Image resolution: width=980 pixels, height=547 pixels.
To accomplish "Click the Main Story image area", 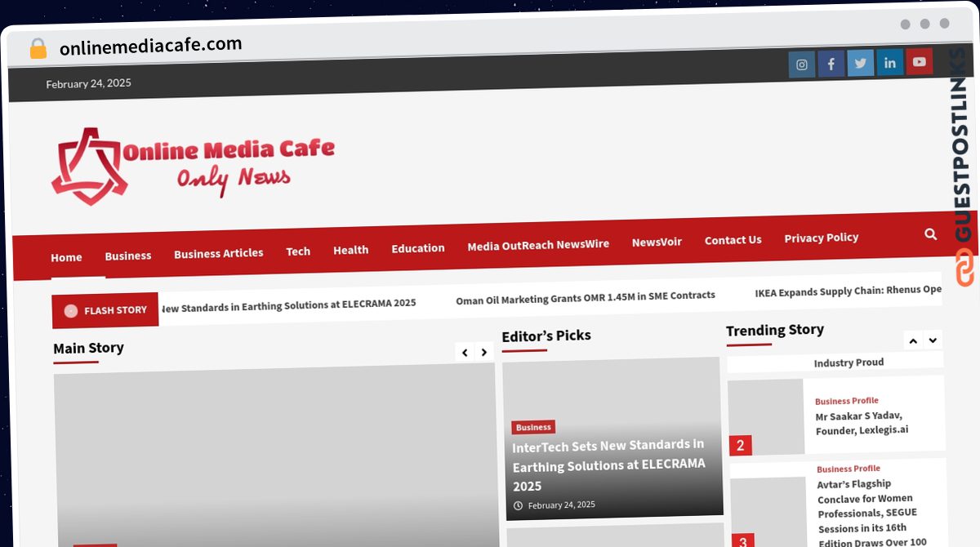I will 275,454.
